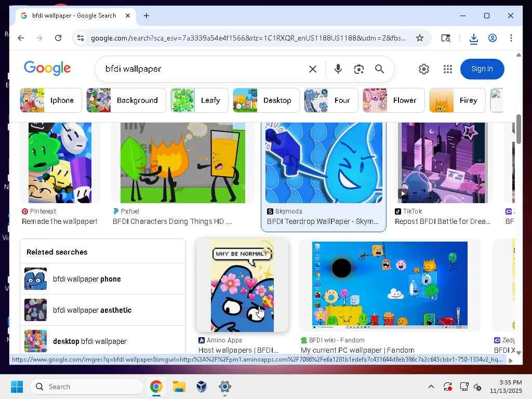Open Chrome from the taskbar
The width and height of the screenshot is (532, 399).
[156, 387]
